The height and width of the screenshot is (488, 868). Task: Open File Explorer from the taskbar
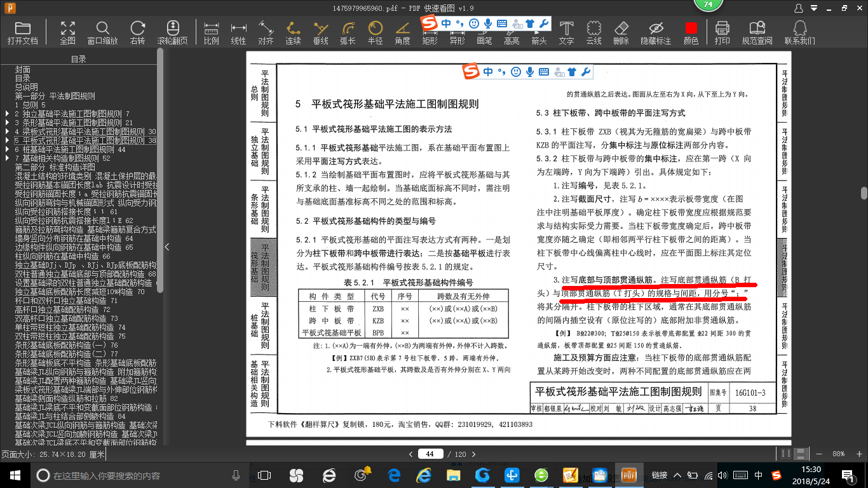tap(454, 475)
